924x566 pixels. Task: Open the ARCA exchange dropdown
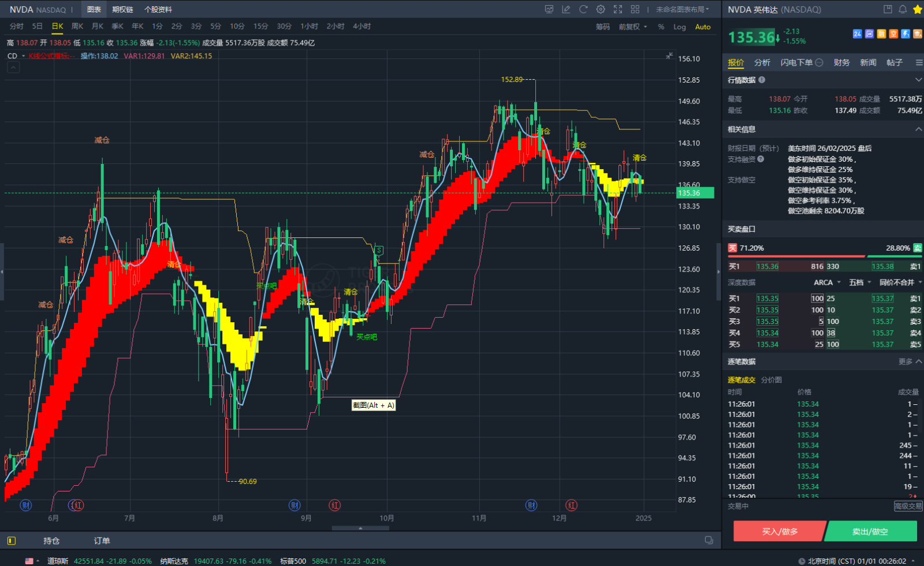[x=827, y=282]
